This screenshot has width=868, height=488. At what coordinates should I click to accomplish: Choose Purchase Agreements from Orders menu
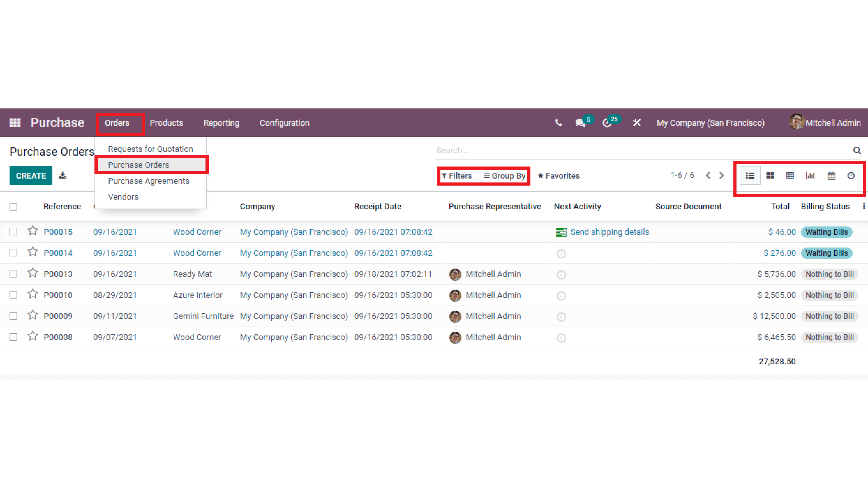(x=149, y=181)
